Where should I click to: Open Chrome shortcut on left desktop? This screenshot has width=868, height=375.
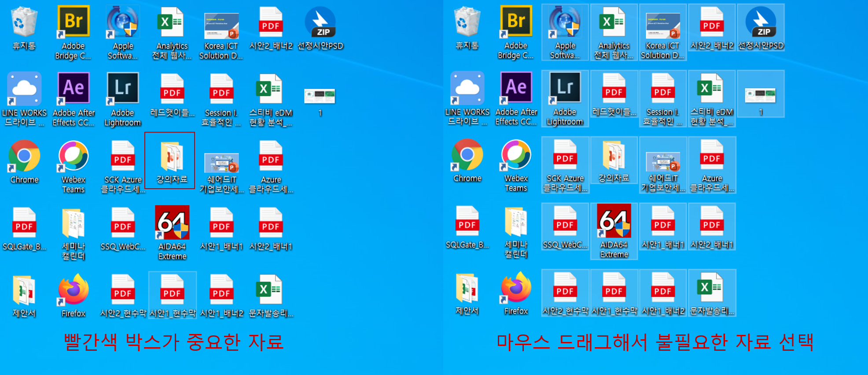coord(24,156)
